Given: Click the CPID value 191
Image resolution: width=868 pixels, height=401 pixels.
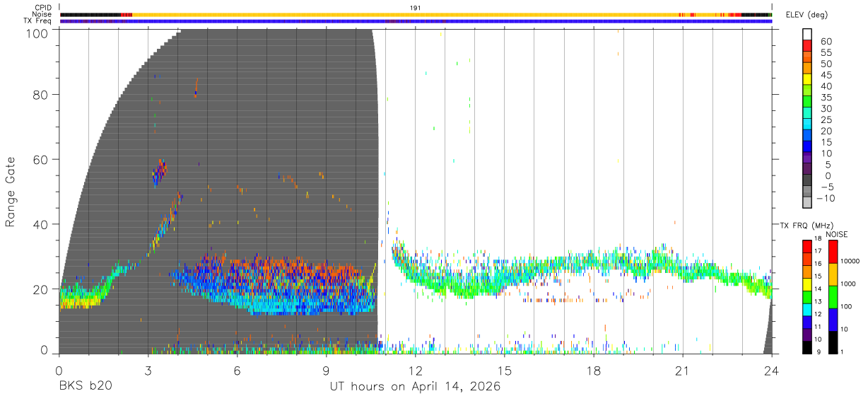Looking at the screenshot, I should coord(416,8).
